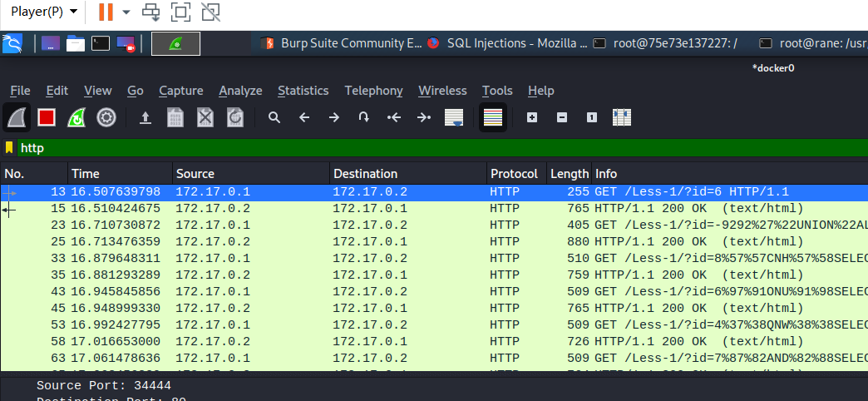
Task: Sort by the Time column header
Action: click(x=120, y=174)
